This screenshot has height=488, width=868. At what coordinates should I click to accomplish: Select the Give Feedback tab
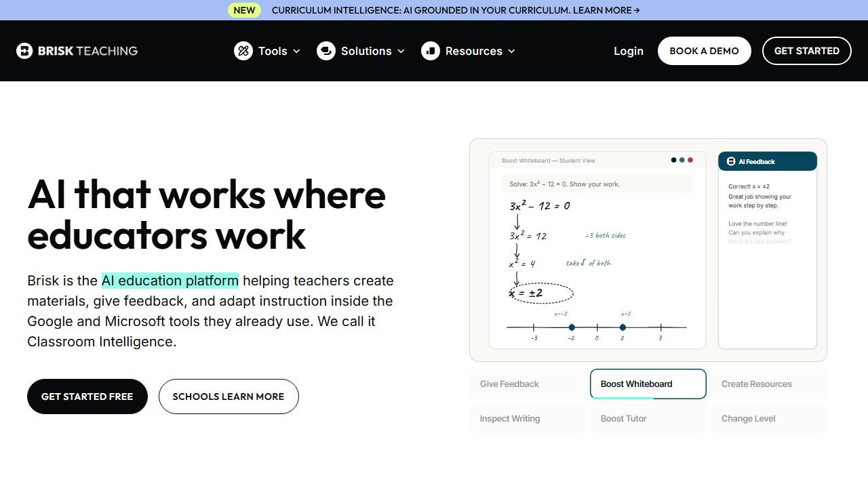[x=528, y=384]
